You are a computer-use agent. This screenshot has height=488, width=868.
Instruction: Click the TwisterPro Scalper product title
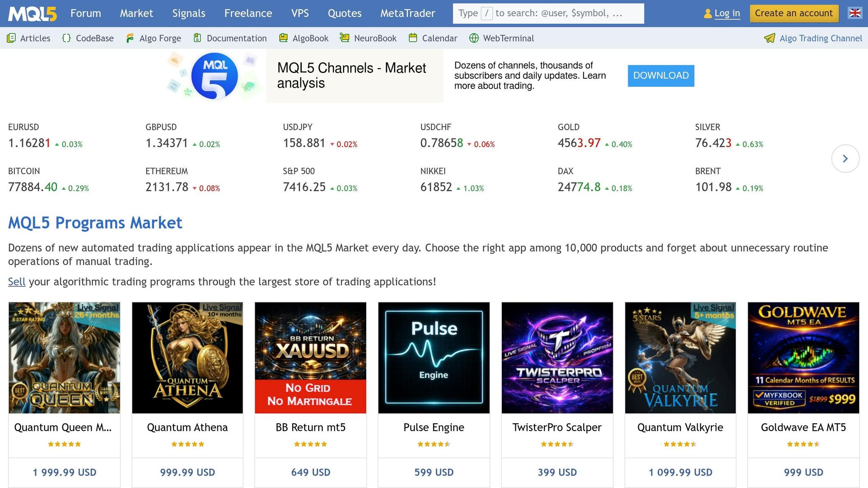pyautogui.click(x=557, y=427)
